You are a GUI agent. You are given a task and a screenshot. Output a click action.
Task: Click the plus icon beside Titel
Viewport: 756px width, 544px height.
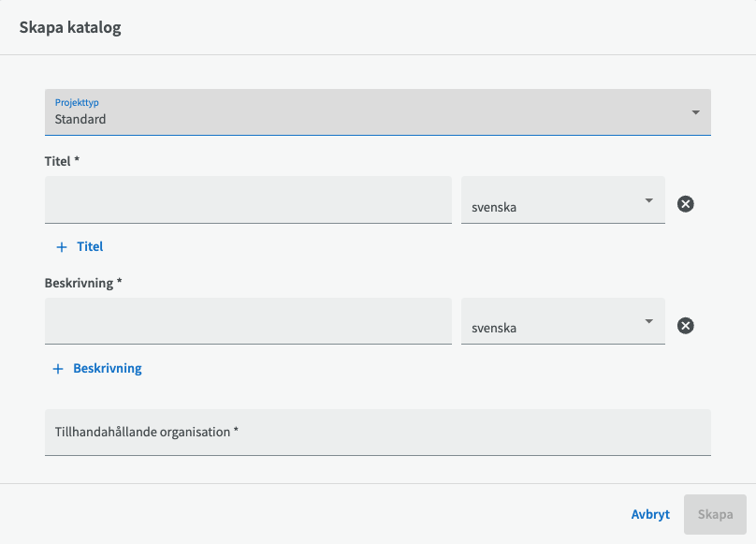pyautogui.click(x=62, y=247)
